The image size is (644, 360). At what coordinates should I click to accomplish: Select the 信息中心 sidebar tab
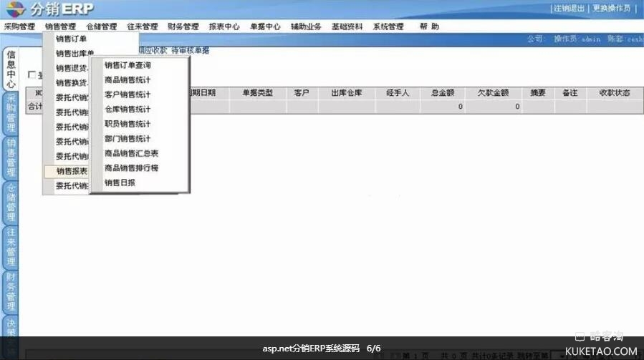click(x=11, y=69)
